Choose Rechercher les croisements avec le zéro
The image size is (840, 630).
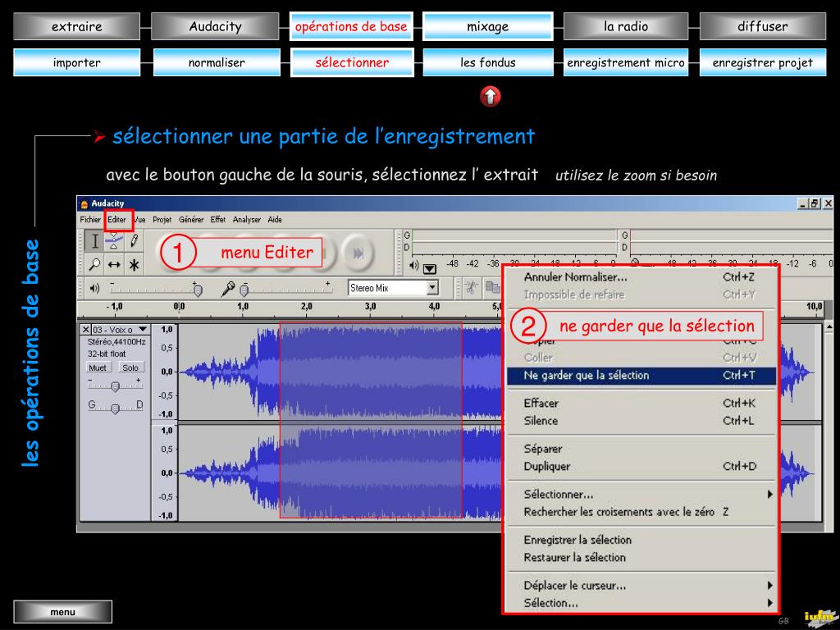[641, 512]
